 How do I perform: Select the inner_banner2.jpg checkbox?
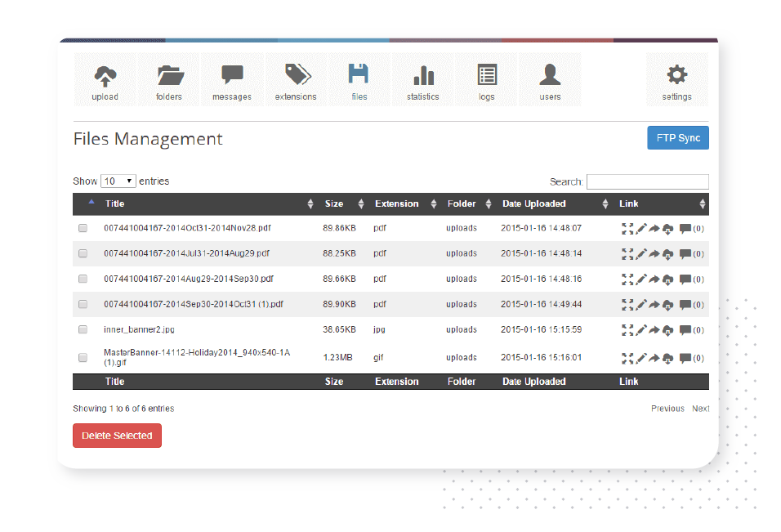tap(83, 330)
